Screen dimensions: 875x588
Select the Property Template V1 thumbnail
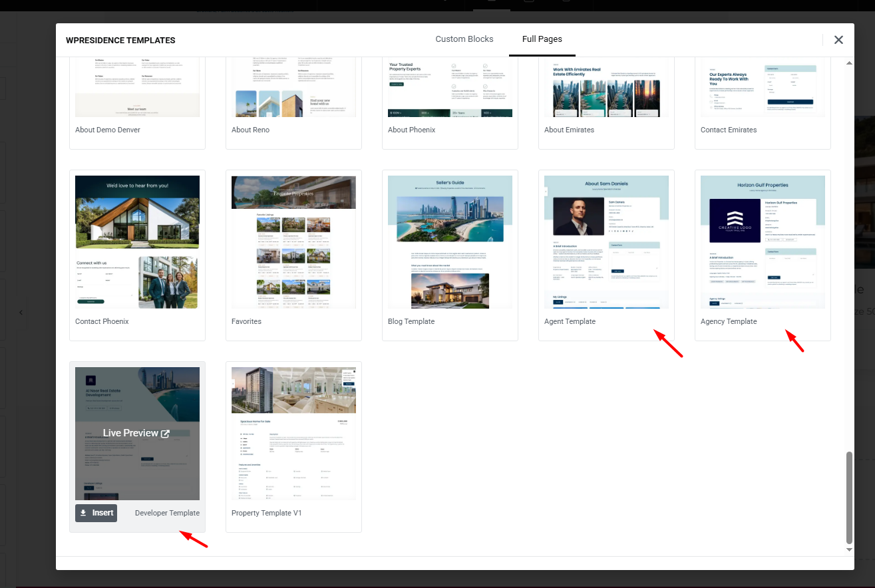[x=293, y=434]
